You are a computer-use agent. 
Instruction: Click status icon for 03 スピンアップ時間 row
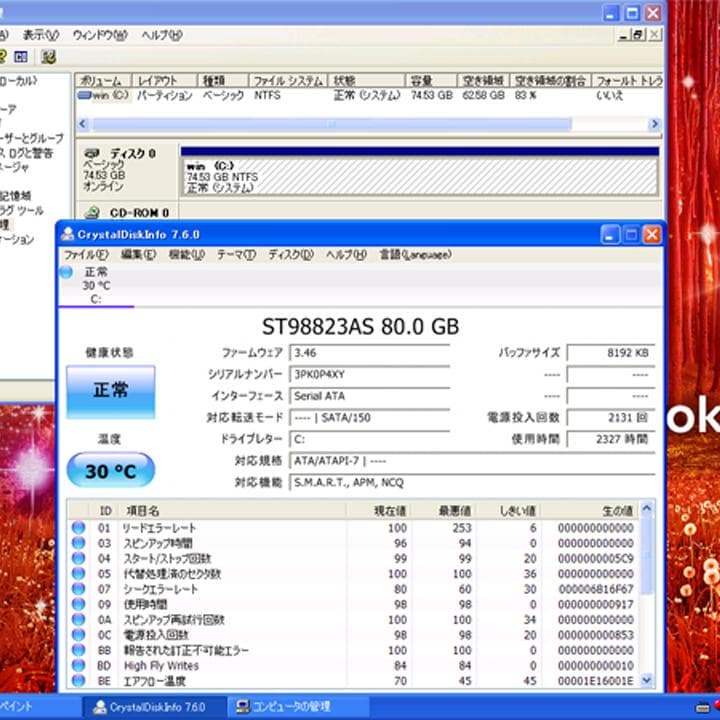coord(79,543)
